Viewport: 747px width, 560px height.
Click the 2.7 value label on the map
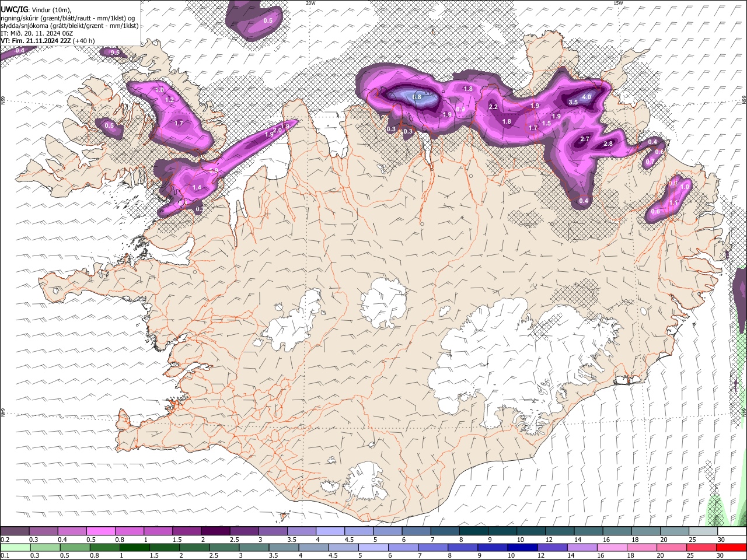(585, 139)
